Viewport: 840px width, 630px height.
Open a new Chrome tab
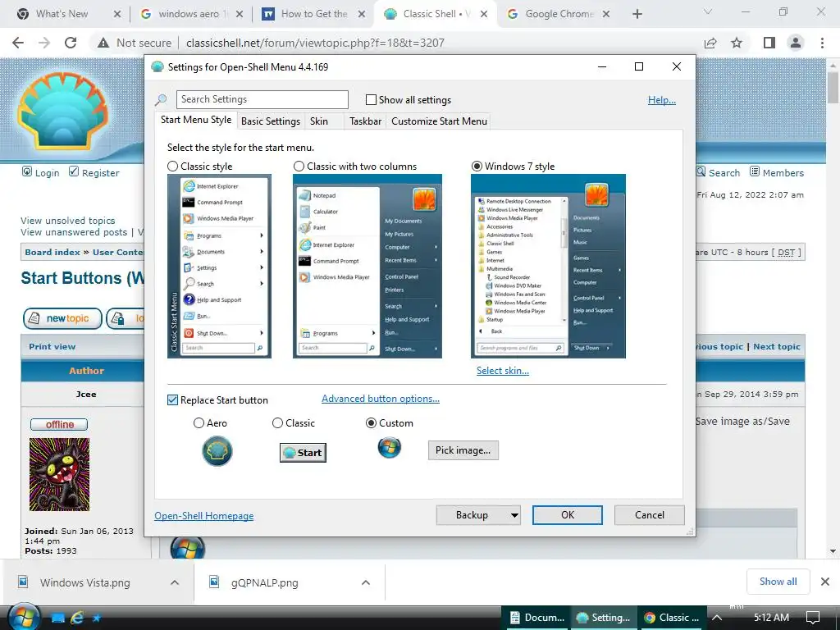637,14
